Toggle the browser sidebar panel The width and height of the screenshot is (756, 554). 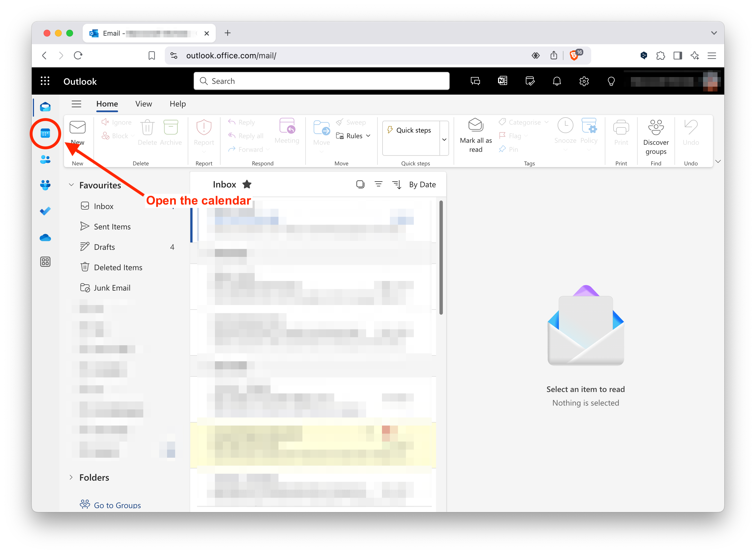tap(678, 55)
